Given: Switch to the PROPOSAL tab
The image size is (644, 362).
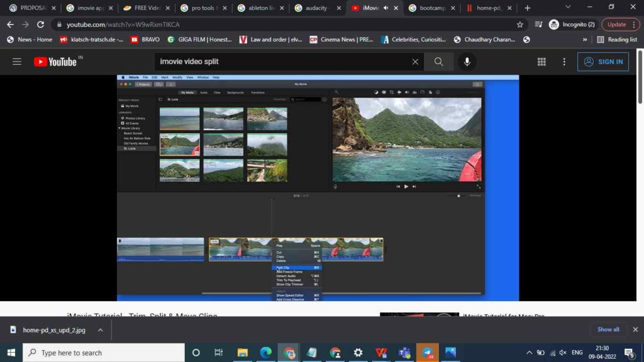Looking at the screenshot, I should (33, 8).
